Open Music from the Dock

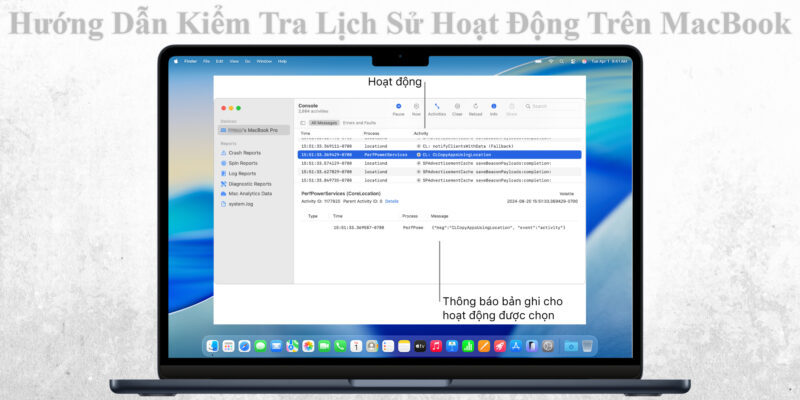(x=436, y=346)
